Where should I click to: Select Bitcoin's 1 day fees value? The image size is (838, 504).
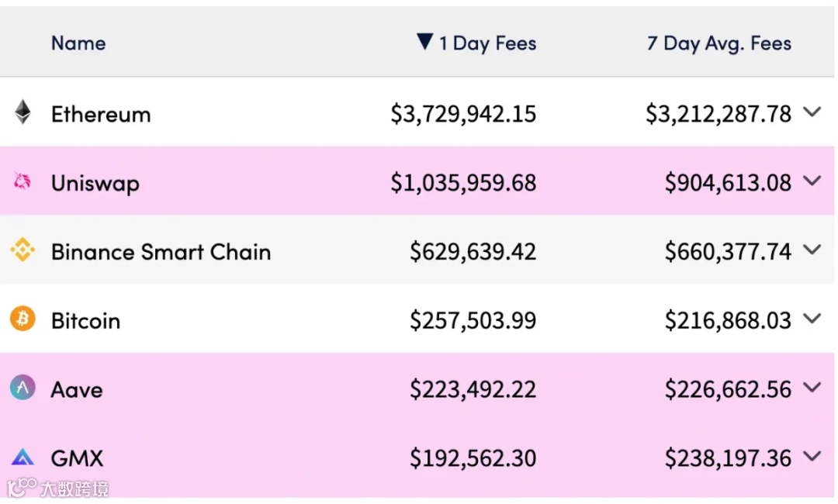pos(473,321)
